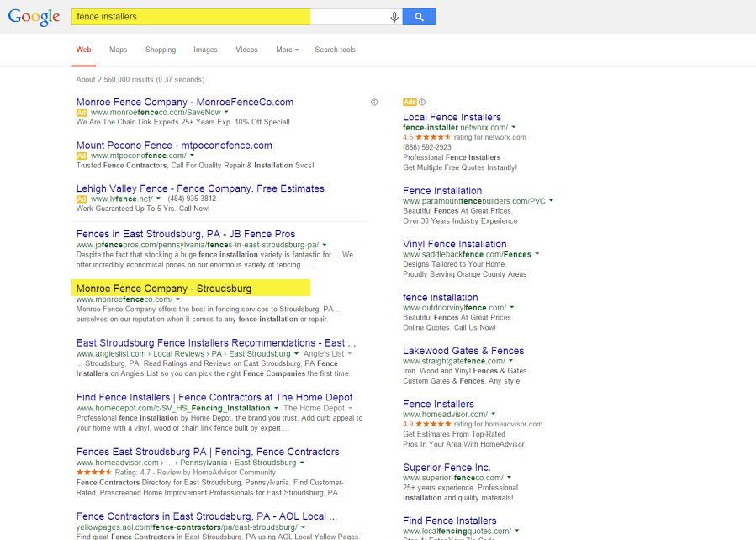Expand arrow next to www.monroefenceco.com/
The height and width of the screenshot is (540, 756).
(x=178, y=299)
